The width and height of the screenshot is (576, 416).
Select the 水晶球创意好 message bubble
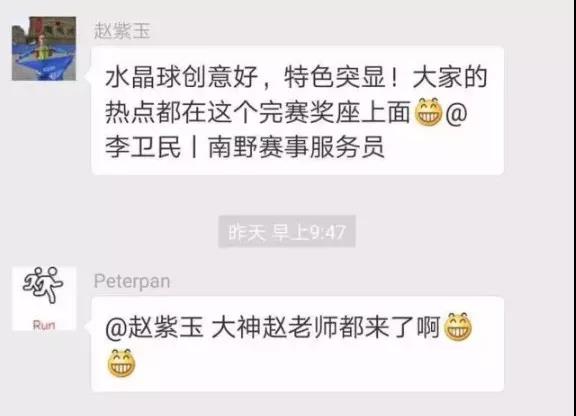tap(298, 110)
